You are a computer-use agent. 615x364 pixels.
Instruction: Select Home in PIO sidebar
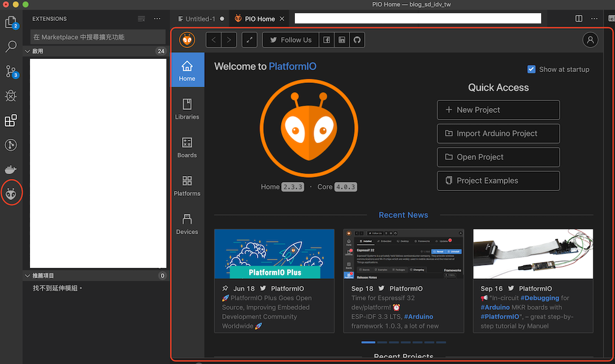click(x=187, y=70)
